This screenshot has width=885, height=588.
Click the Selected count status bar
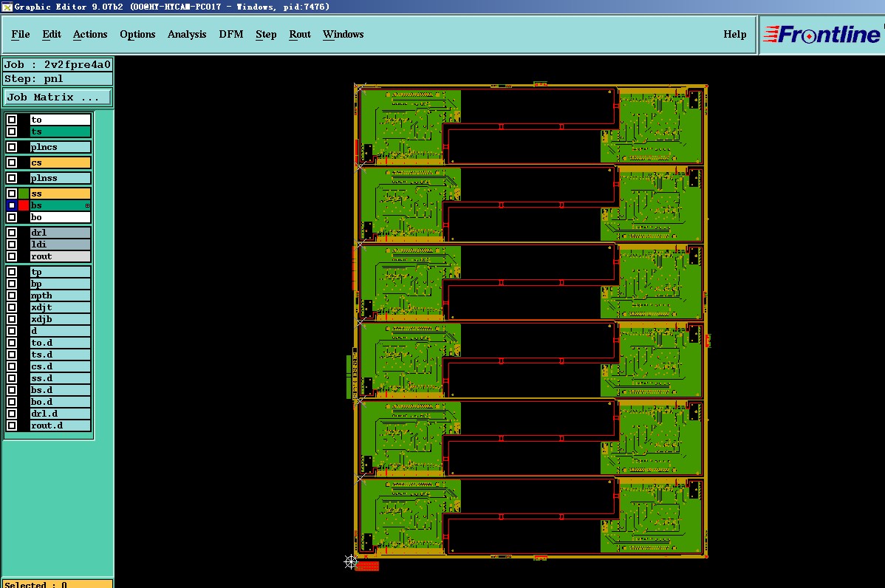(57, 584)
